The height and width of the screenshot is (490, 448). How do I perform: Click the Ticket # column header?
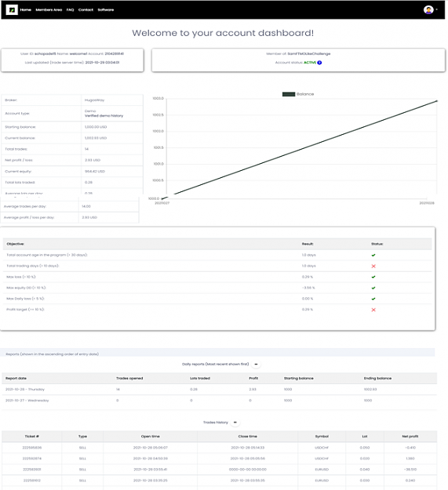pyautogui.click(x=32, y=436)
